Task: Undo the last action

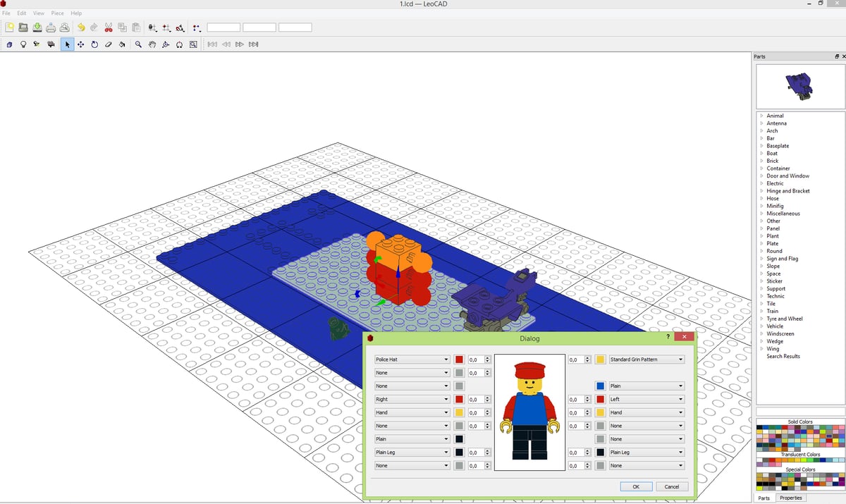Action: tap(81, 27)
